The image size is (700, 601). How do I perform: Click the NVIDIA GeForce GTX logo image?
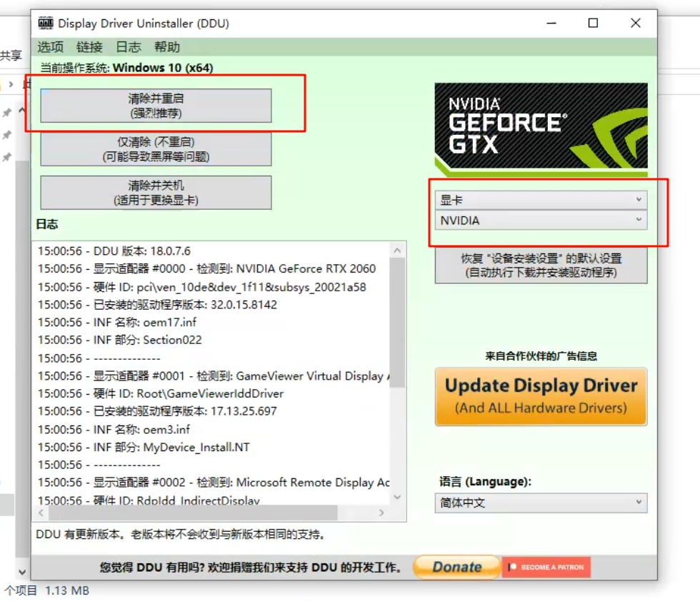click(541, 129)
